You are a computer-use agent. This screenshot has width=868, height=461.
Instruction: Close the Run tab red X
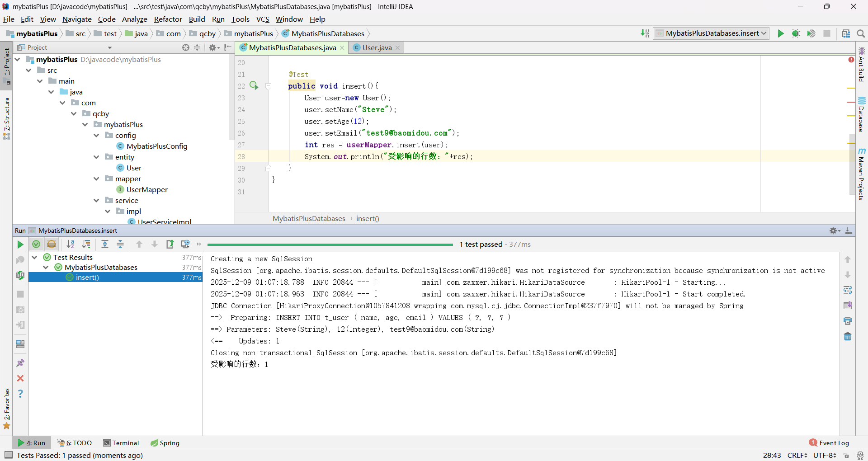tap(20, 378)
